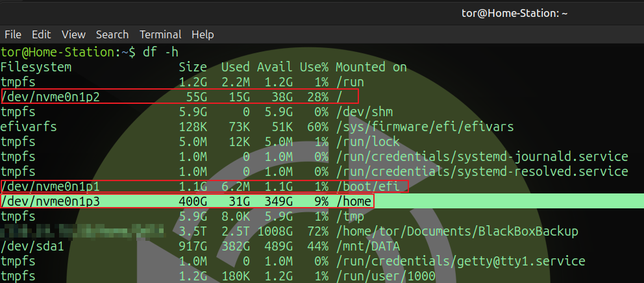Open the Search menu
Image resolution: width=644 pixels, height=283 pixels.
tap(112, 34)
